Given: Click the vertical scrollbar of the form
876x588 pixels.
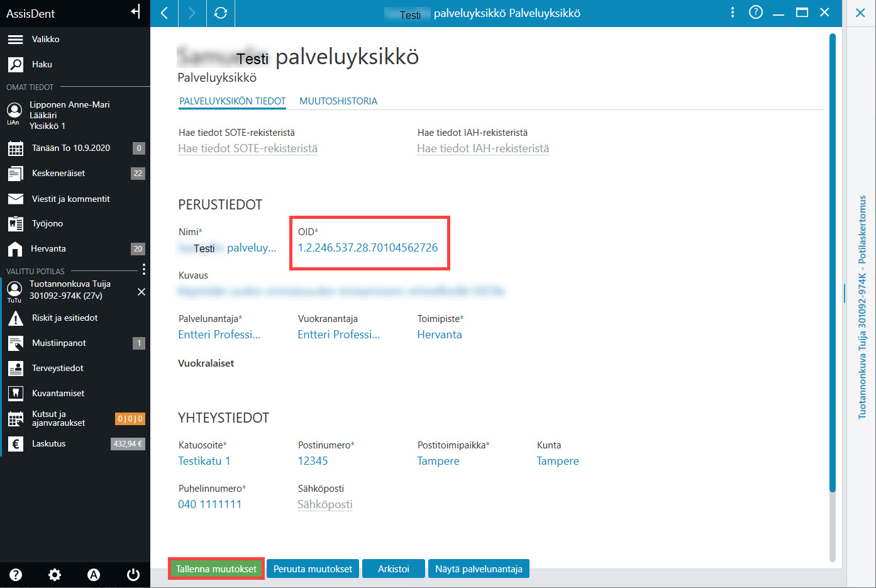Looking at the screenshot, I should [x=833, y=264].
